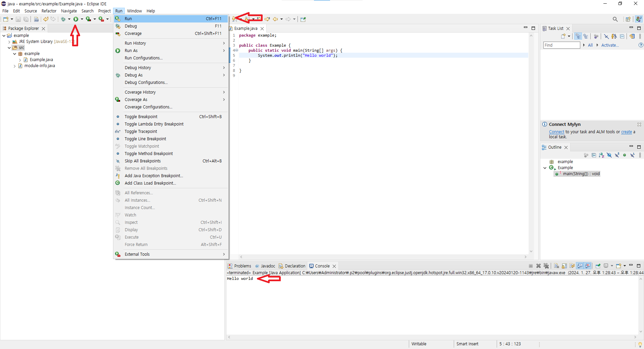644x349 pixels.
Task: Click the Java perspective icon
Action: pos(639,19)
